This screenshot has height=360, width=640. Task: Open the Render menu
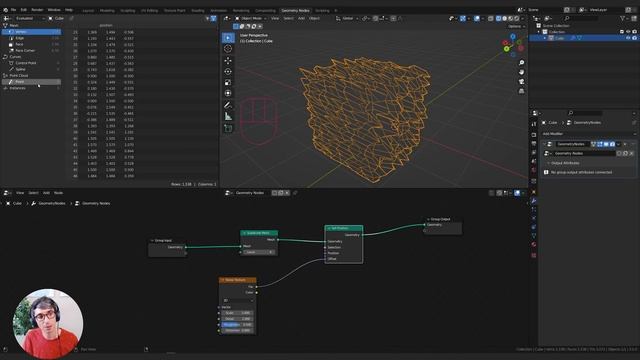[37, 10]
